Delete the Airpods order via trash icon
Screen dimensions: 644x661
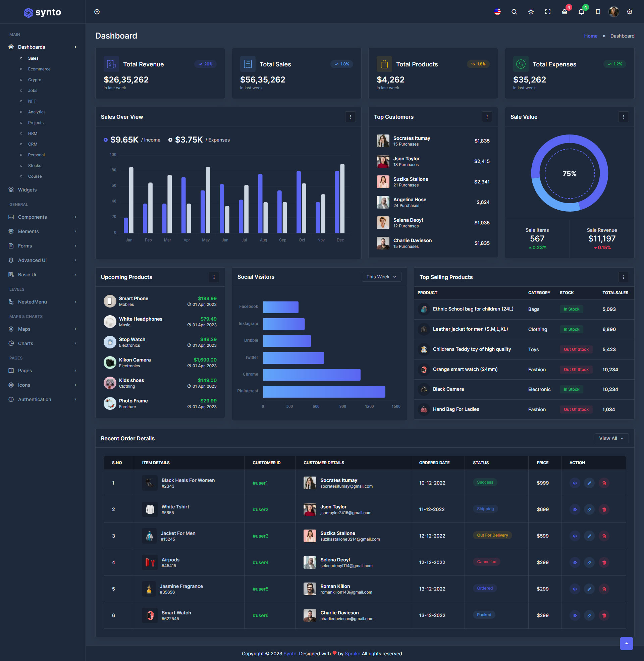coord(604,562)
